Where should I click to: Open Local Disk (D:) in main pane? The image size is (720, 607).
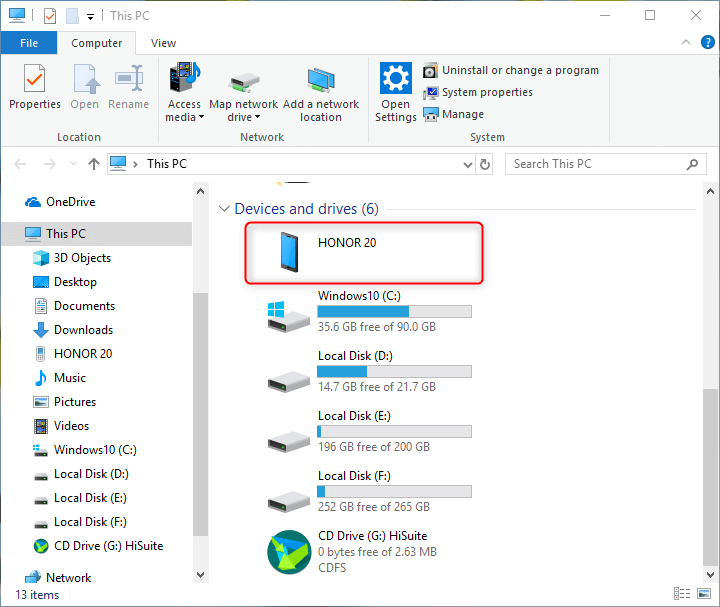tap(370, 372)
